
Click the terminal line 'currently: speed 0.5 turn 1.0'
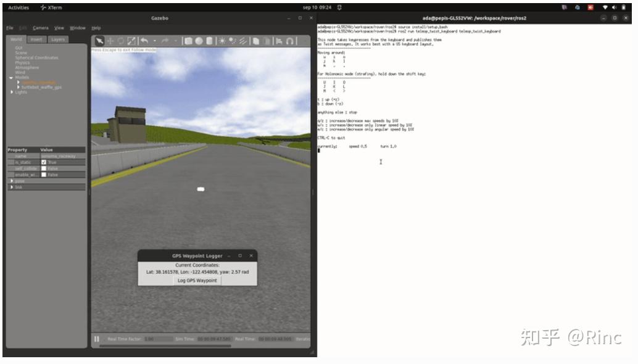357,146
